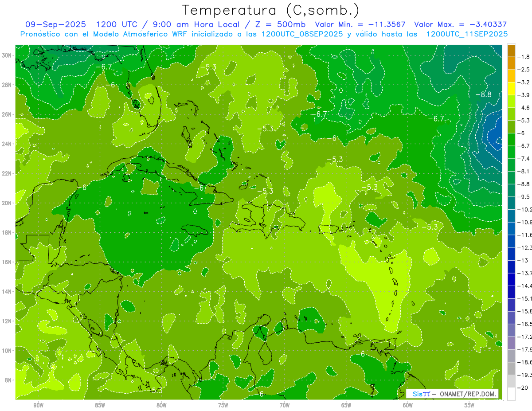532x411 pixels.
Task: Select the "-11.6" colorbar tick label
Action: (x=525, y=235)
